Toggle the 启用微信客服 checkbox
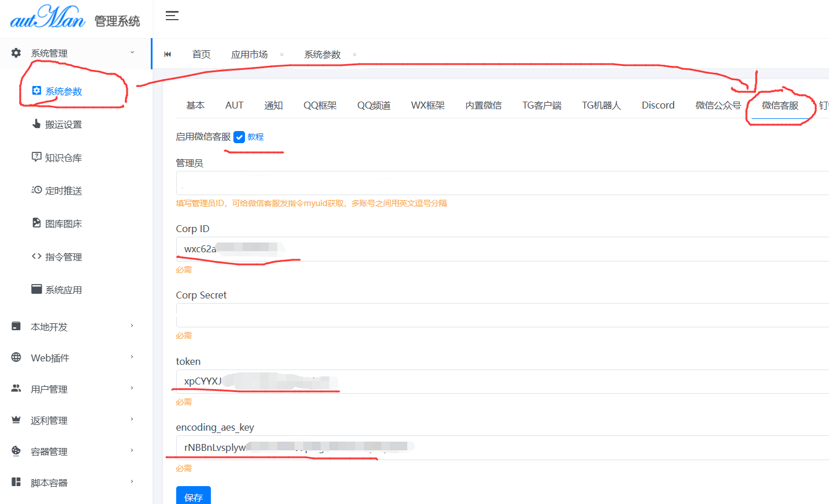This screenshot has height=504, width=829. pyautogui.click(x=239, y=137)
